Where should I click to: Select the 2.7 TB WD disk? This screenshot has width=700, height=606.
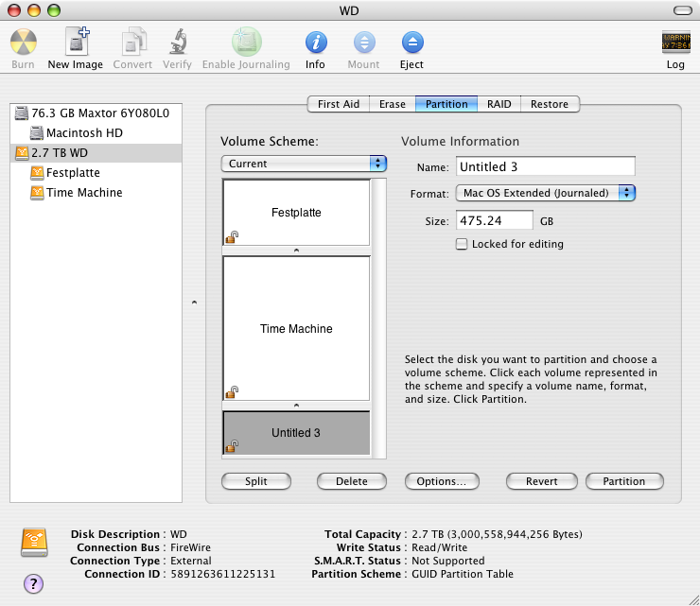(96, 152)
